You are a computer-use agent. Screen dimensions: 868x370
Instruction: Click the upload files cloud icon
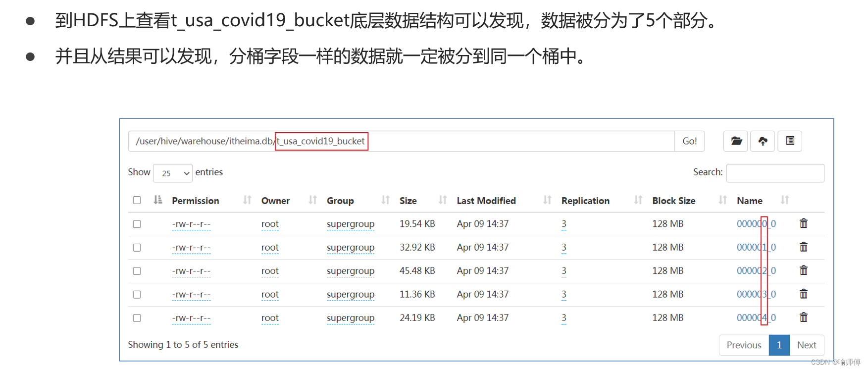pyautogui.click(x=763, y=141)
